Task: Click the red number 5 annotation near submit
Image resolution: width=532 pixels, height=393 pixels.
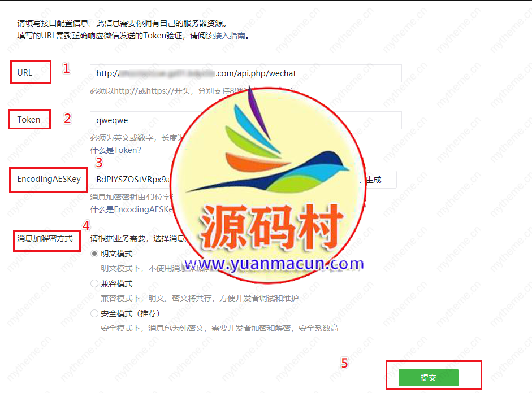Action: (x=344, y=363)
